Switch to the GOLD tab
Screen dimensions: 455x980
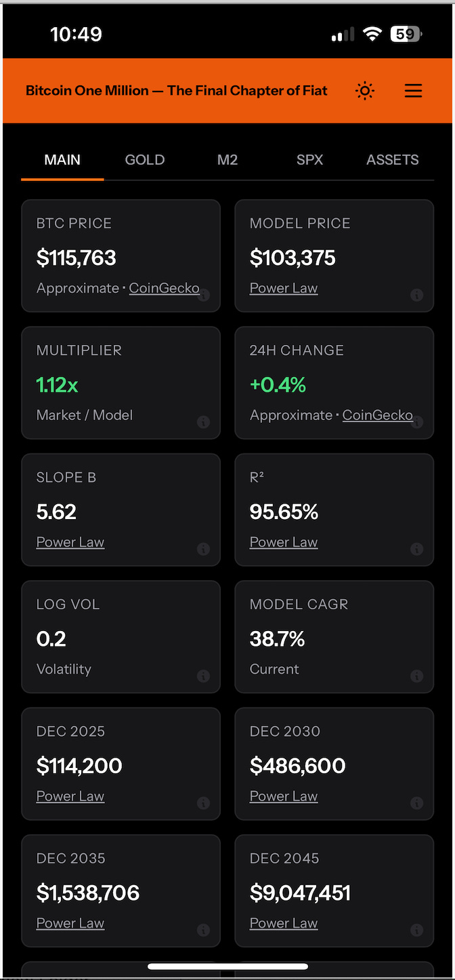pos(144,159)
